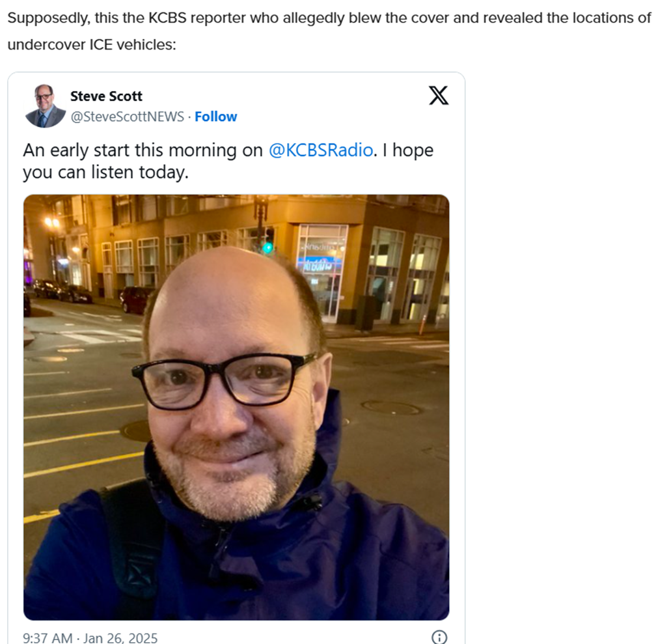This screenshot has height=644, width=656.
Task: Click the 'you can listen today' tweet line
Action: click(x=105, y=172)
